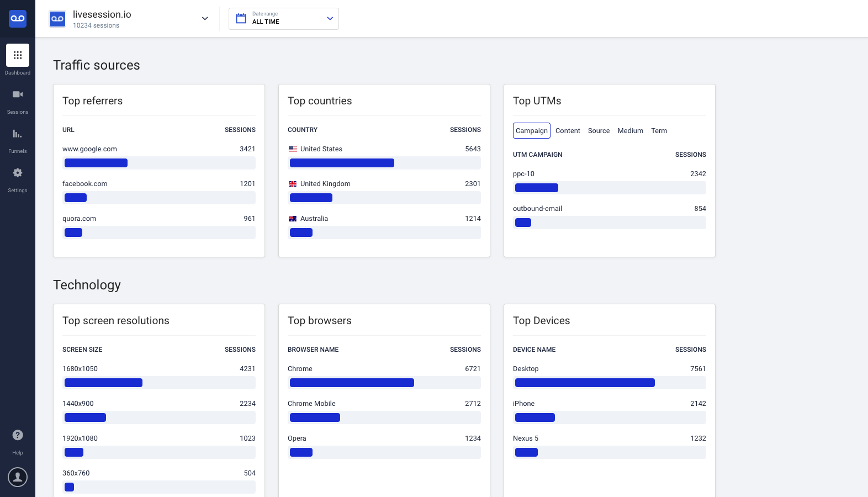The image size is (868, 497).
Task: Open the user profile avatar
Action: tap(18, 477)
